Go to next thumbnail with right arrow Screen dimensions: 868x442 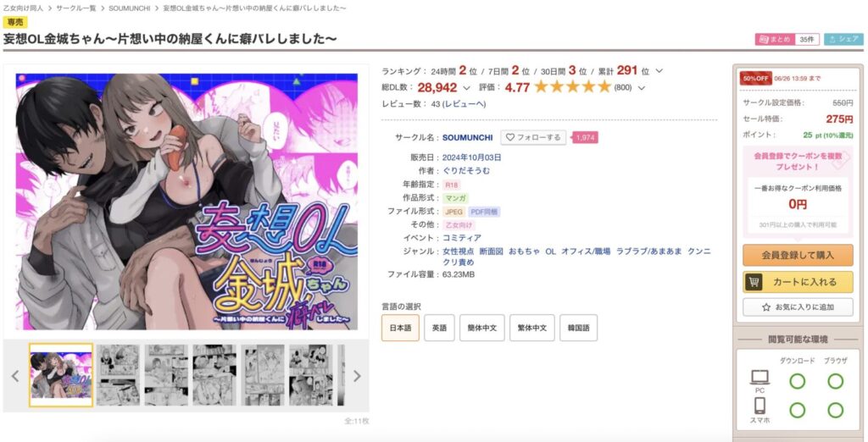pyautogui.click(x=357, y=376)
